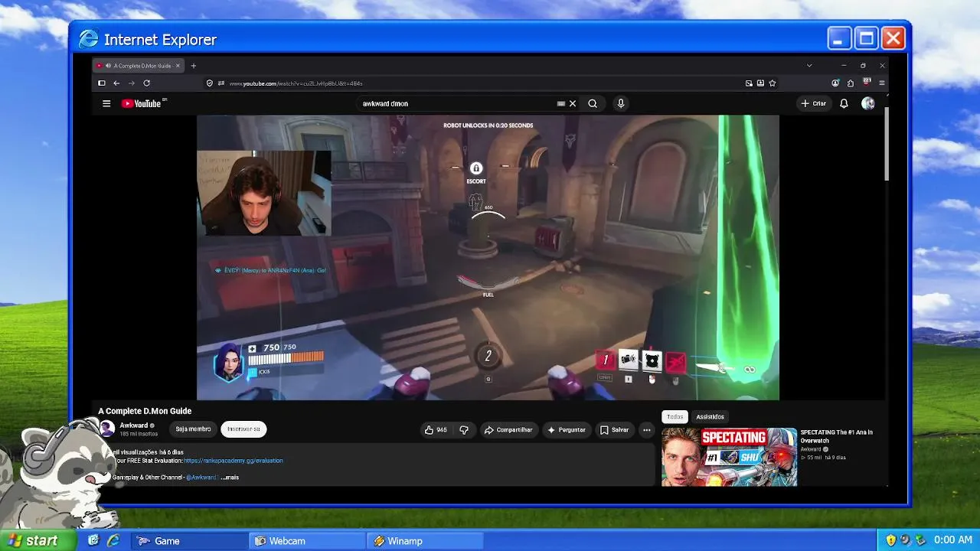Open the browser main menu

[x=882, y=83]
